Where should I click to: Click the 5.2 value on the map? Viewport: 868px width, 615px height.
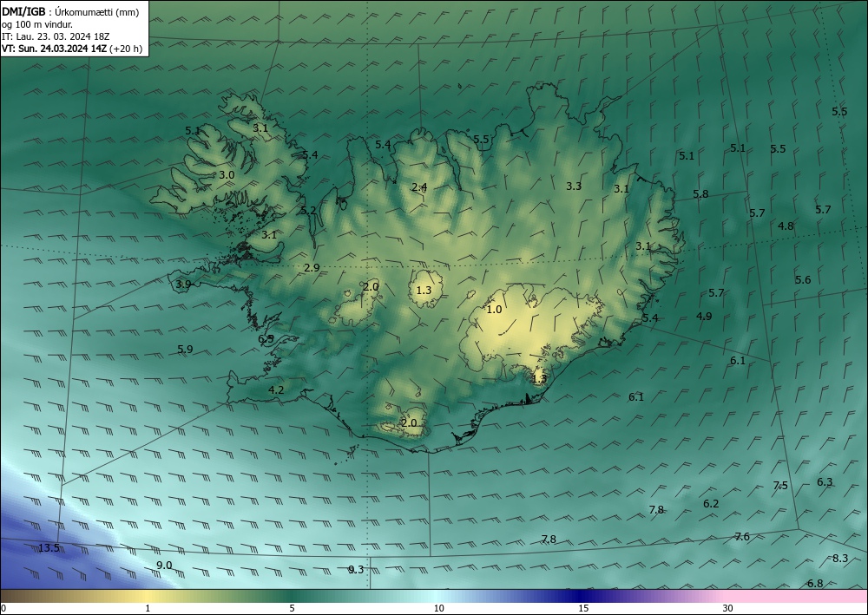coord(308,211)
